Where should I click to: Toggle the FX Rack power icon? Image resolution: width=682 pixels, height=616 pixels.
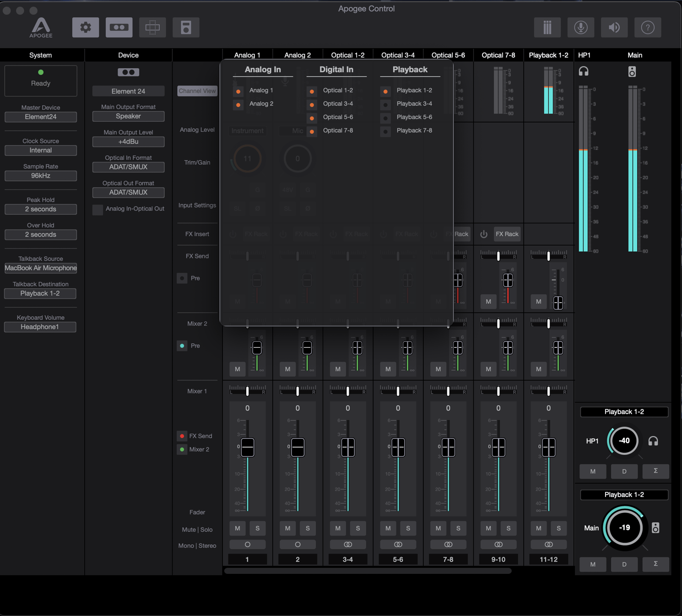tap(484, 234)
